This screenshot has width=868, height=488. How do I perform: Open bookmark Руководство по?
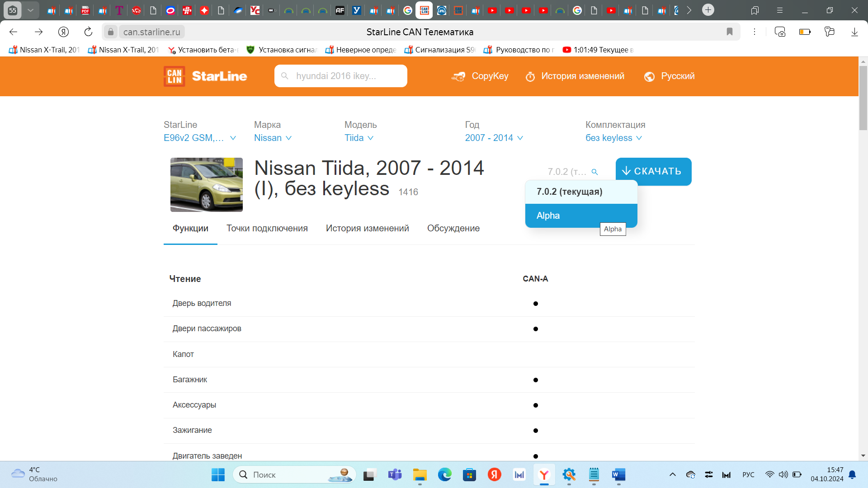click(519, 50)
